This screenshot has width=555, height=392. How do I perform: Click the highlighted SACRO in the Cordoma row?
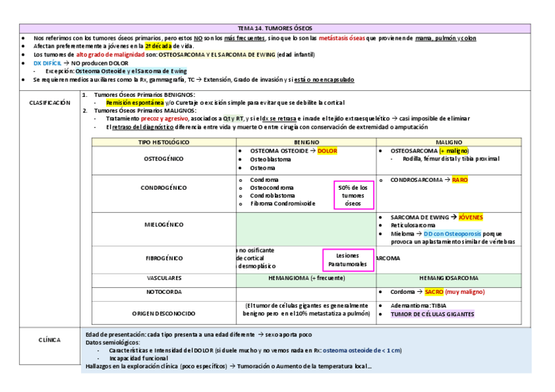point(435,291)
